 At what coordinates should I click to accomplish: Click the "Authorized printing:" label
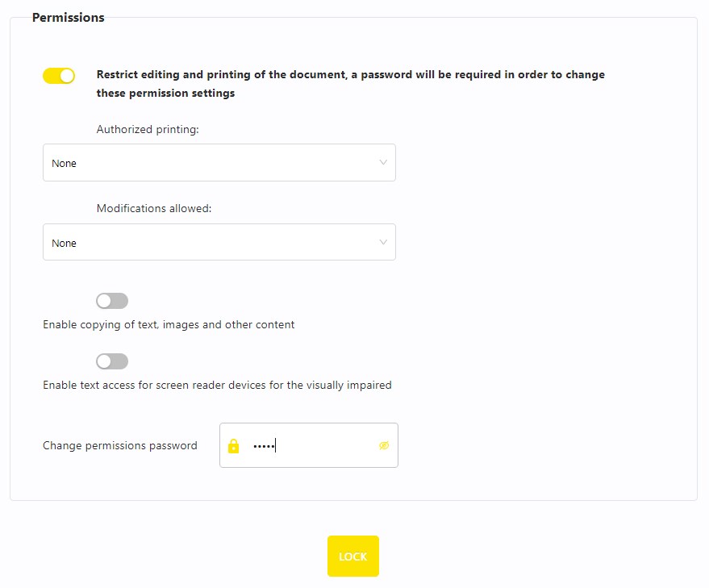pos(148,129)
